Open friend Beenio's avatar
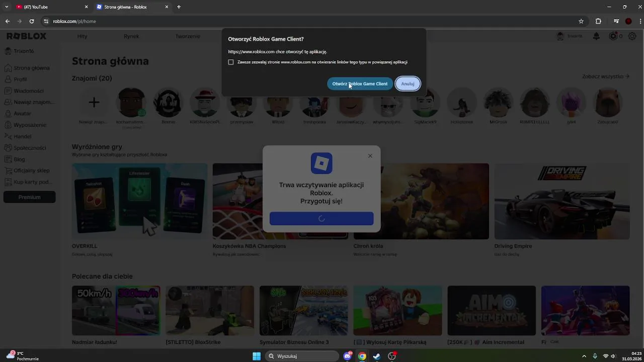The width and height of the screenshot is (644, 362). click(x=168, y=103)
